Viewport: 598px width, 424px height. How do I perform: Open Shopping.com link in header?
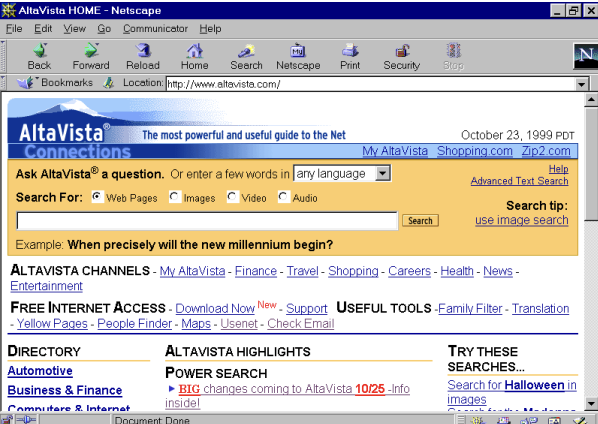pos(474,151)
